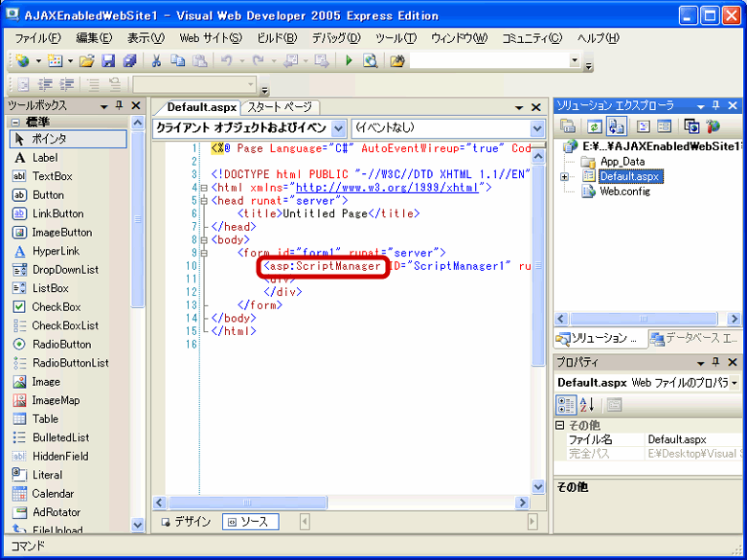Open the デバッグ(D) menu
Screen dimensions: 747x560
[x=336, y=38]
